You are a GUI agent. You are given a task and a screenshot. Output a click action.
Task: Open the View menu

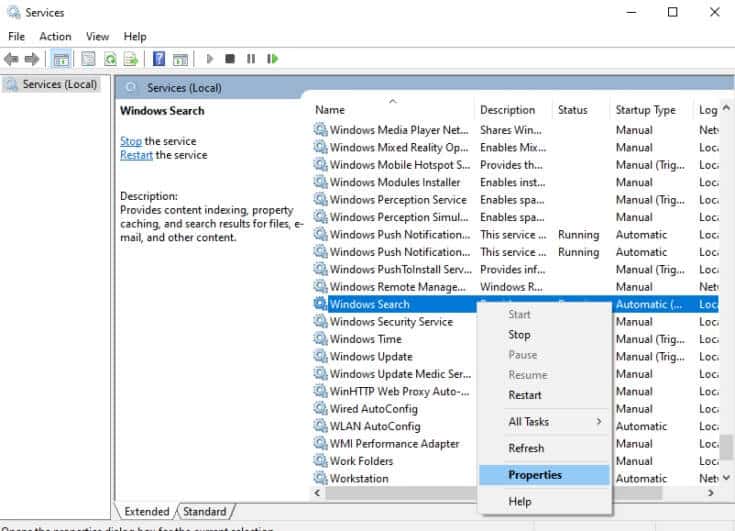point(97,37)
